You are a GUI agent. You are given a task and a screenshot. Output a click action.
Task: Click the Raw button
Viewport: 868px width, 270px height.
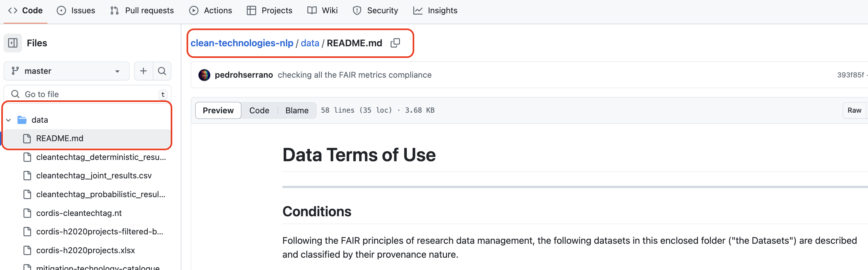(x=854, y=110)
